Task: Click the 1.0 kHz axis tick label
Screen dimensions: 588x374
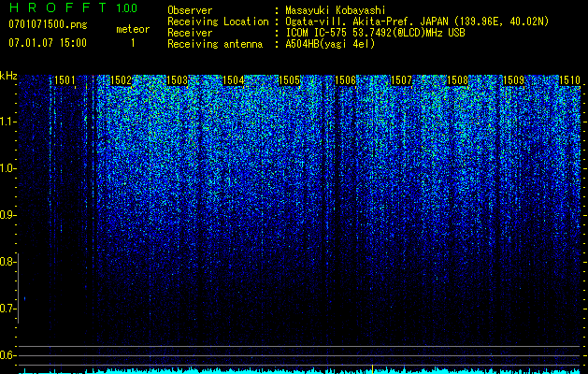Action: (8, 168)
